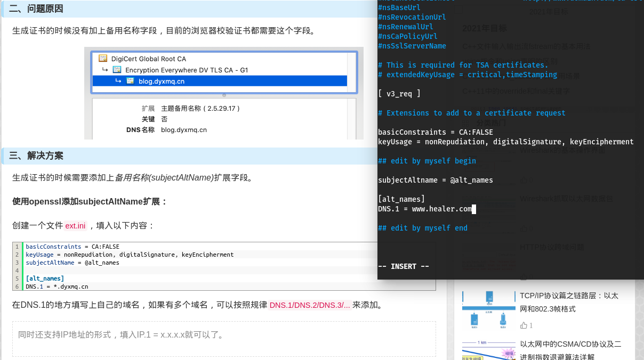The image size is (644, 360).
Task: Select Encryption Everywhere DV TLS CA in certificate tree
Action: (x=186, y=70)
